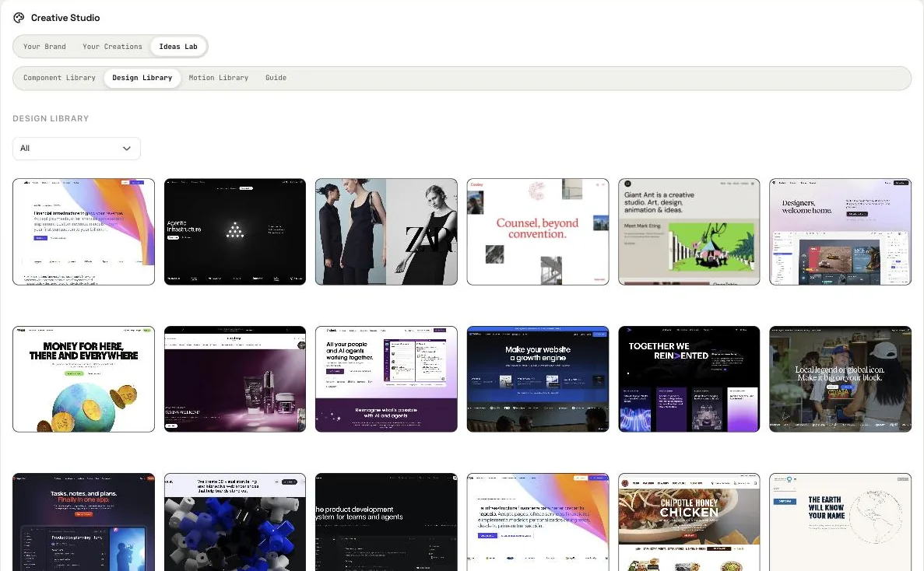Viewport: 924px width, 571px height.
Task: Open the 'product development system for teams' thumbnail
Action: pyautogui.click(x=386, y=522)
